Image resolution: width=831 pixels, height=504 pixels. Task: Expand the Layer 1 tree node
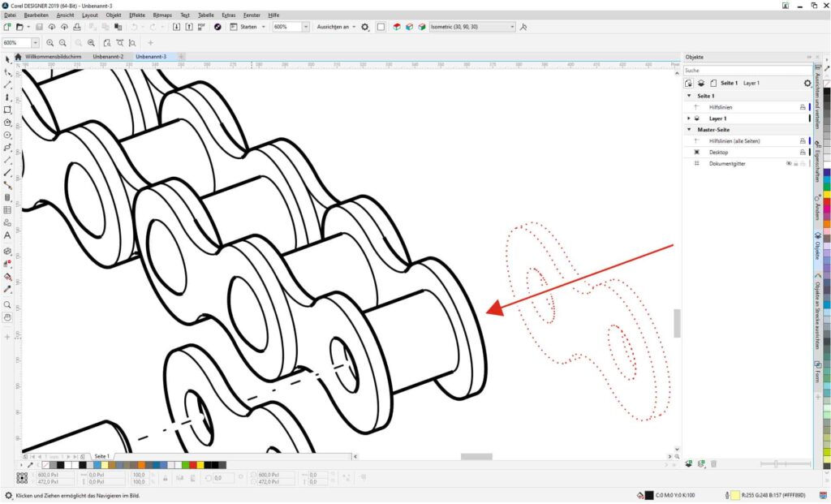(x=689, y=118)
